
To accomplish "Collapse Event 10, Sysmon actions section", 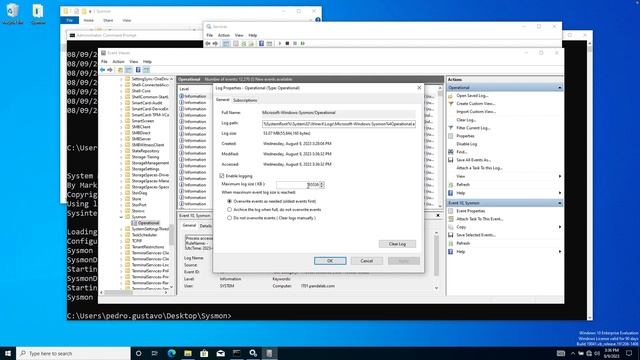I will tap(560, 203).
